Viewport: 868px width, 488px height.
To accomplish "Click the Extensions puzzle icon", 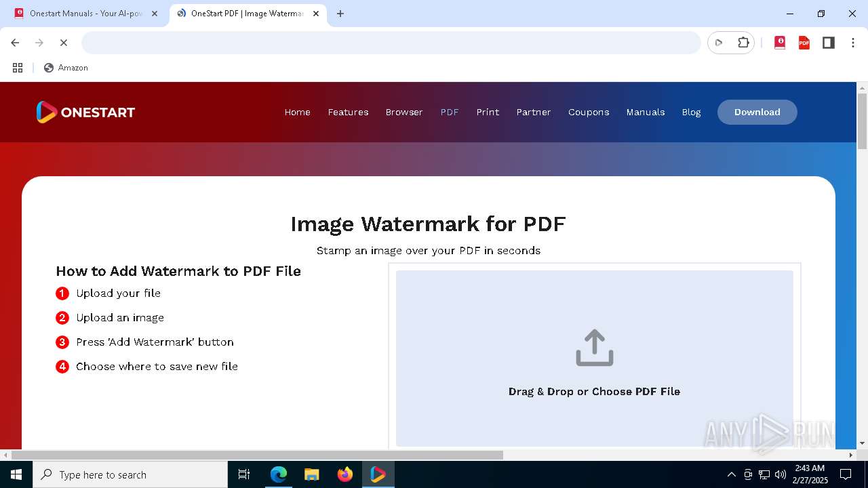I will pyautogui.click(x=743, y=43).
